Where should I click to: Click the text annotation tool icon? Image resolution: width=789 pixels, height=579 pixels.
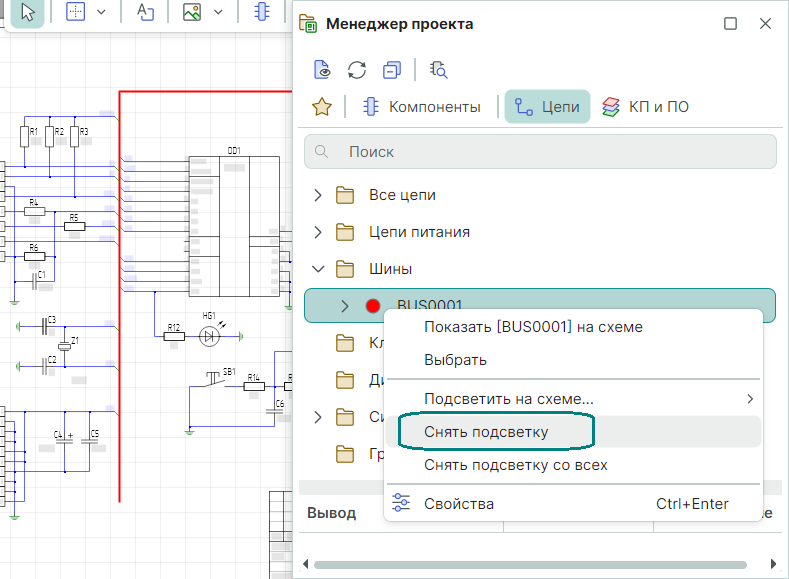point(146,12)
